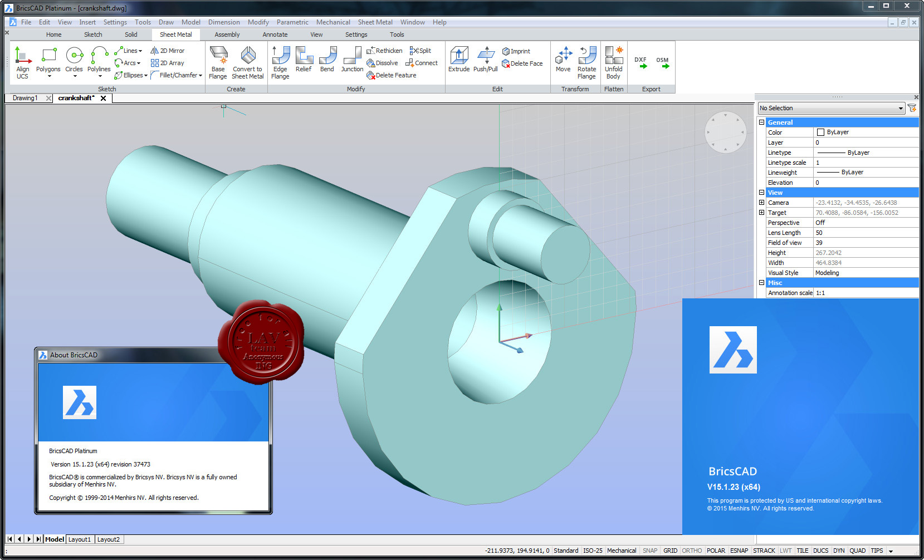The height and width of the screenshot is (560, 924).
Task: Toggle SNAP in the status bar
Action: coord(650,551)
